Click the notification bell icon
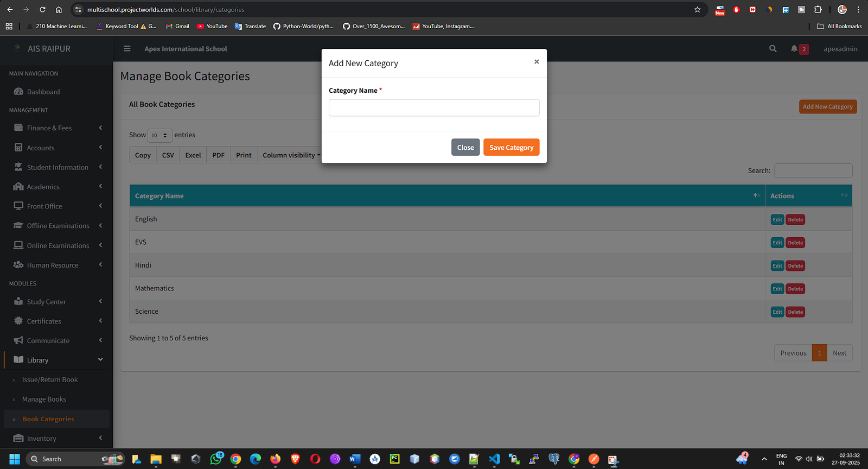Image resolution: width=868 pixels, height=469 pixels. pyautogui.click(x=794, y=49)
